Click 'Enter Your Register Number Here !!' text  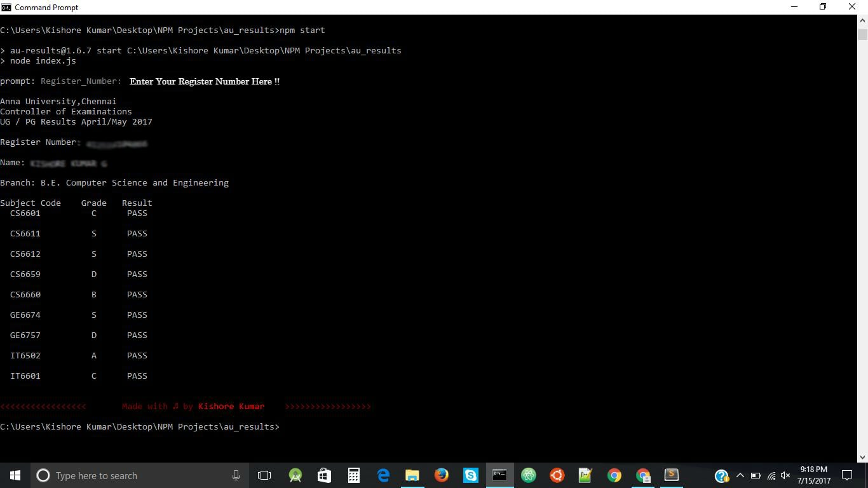coord(205,81)
